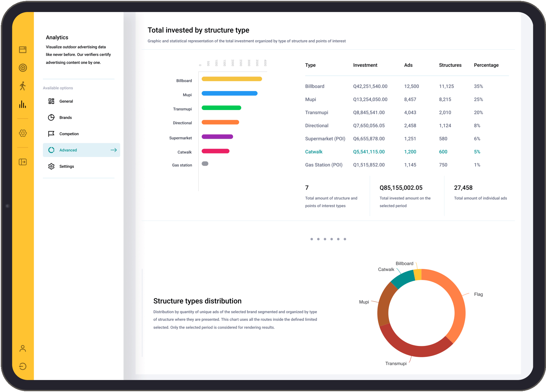Click the gear icon in yellow sidebar

[x=23, y=133]
